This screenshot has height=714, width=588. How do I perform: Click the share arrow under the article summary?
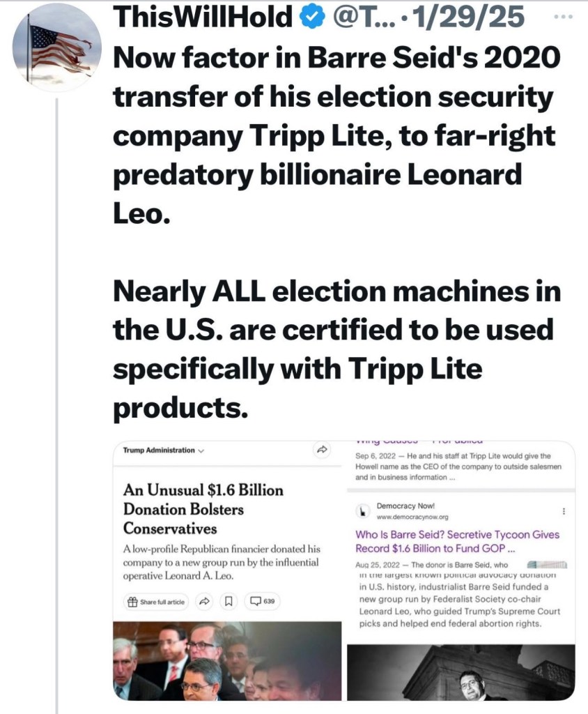205,601
